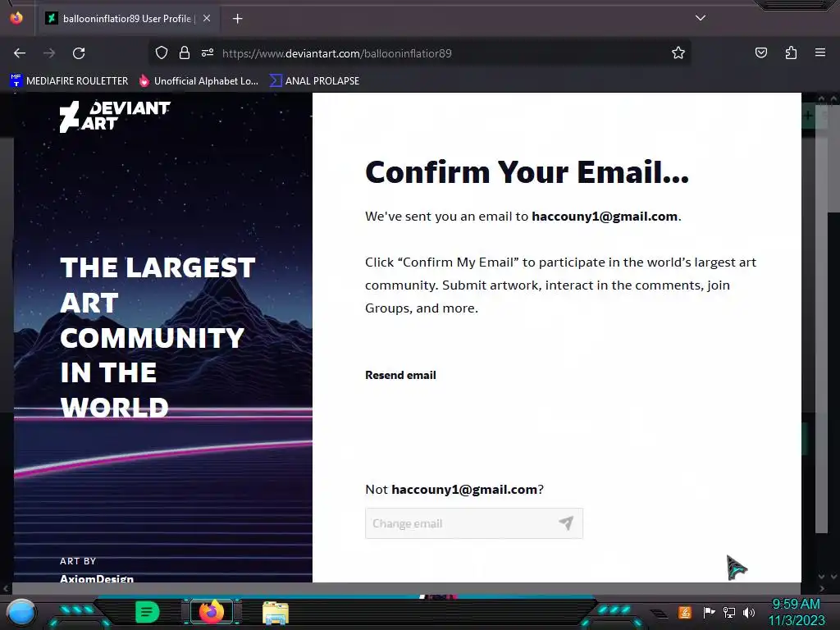Click the DeviantArt logo
This screenshot has width=840, height=630.
[115, 116]
